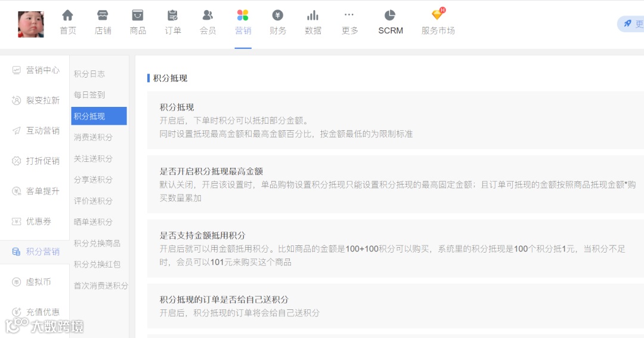Open the 服务市场 diamond icon
The width and height of the screenshot is (644, 338).
click(438, 15)
